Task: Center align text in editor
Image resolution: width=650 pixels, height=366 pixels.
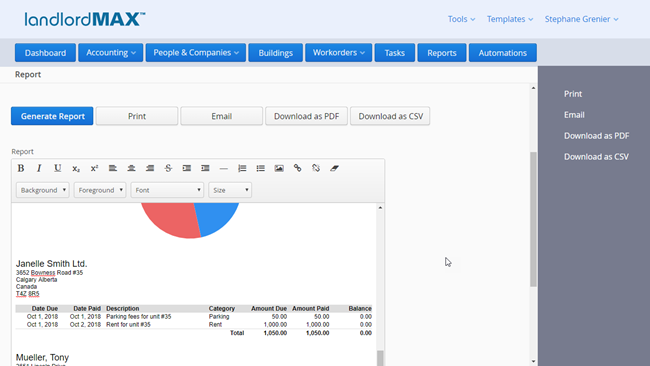Action: coord(131,168)
